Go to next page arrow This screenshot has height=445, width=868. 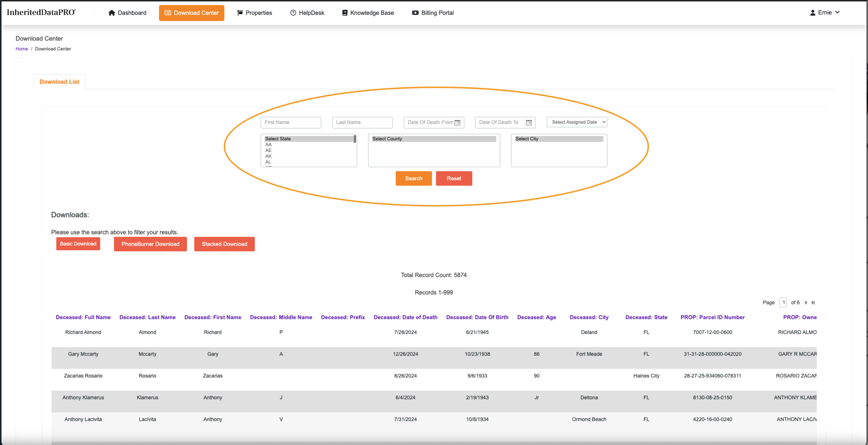coord(806,302)
